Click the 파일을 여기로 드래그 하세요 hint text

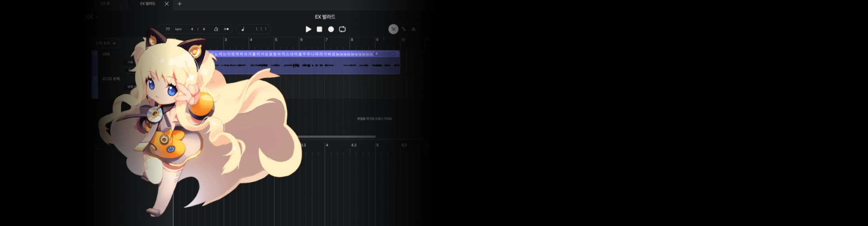click(374, 119)
